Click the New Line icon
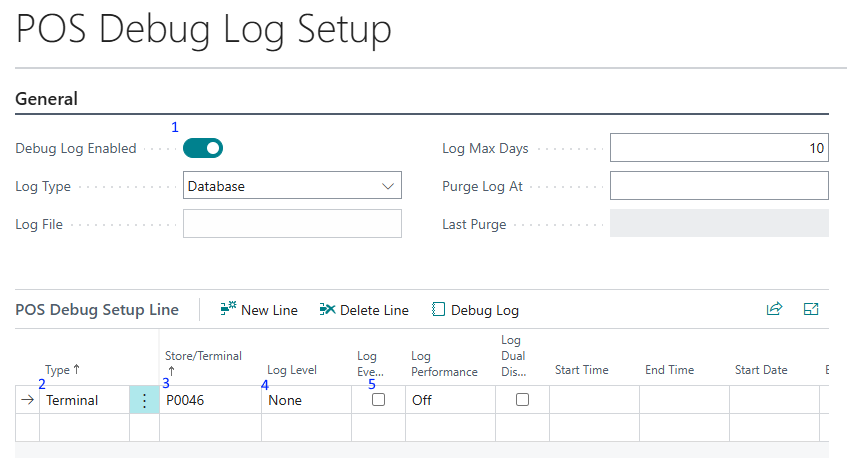 click(229, 310)
